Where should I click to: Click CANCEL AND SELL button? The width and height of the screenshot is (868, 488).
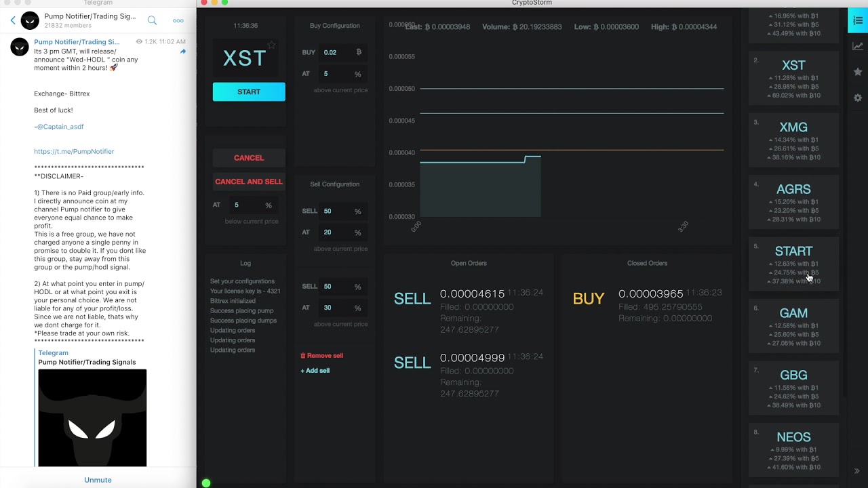(x=249, y=182)
